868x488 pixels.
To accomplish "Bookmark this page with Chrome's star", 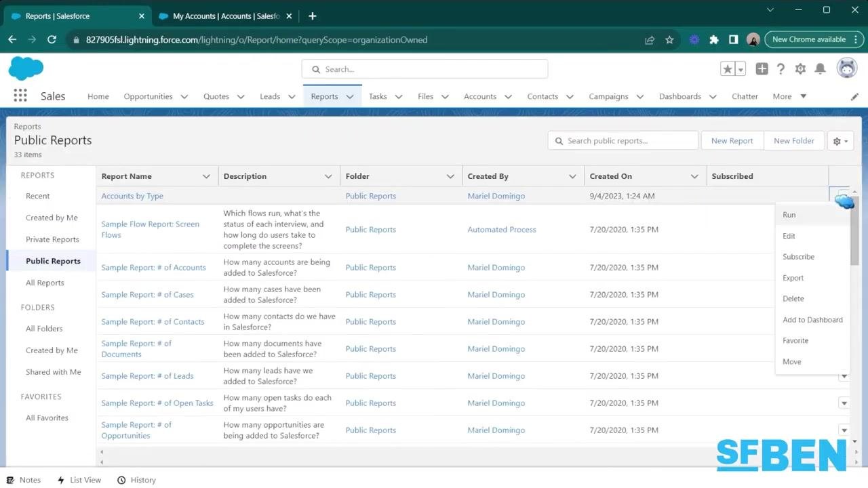I will (x=669, y=40).
